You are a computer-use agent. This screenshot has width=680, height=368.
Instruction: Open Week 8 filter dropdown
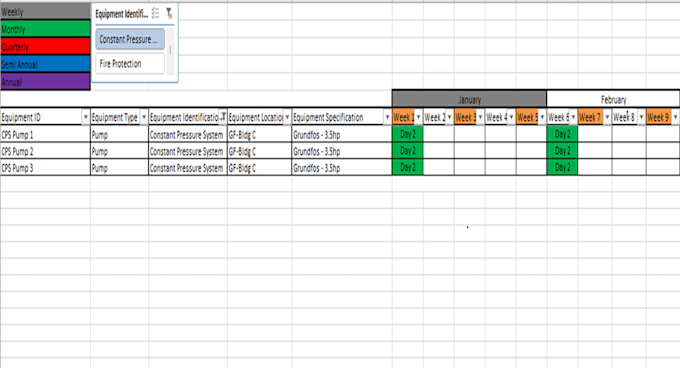tap(641, 117)
